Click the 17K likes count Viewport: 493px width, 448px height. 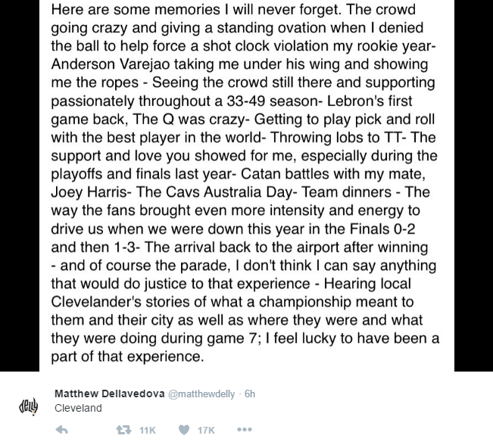pos(206,430)
